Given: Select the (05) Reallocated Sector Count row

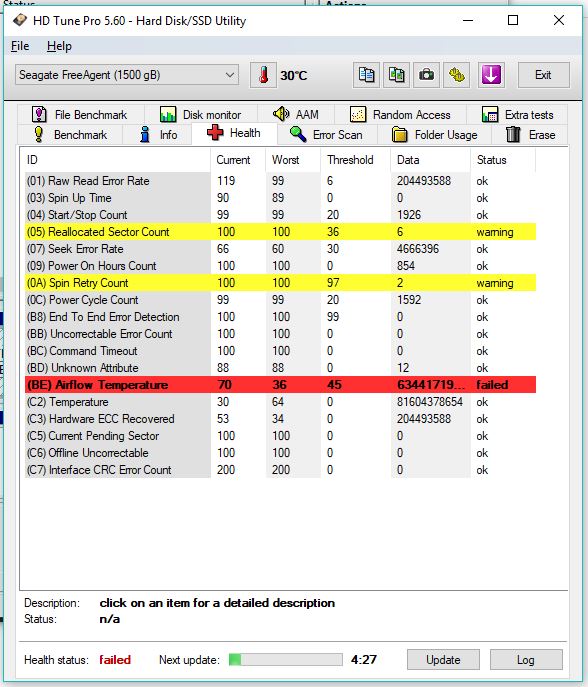Looking at the screenshot, I should coord(280,232).
